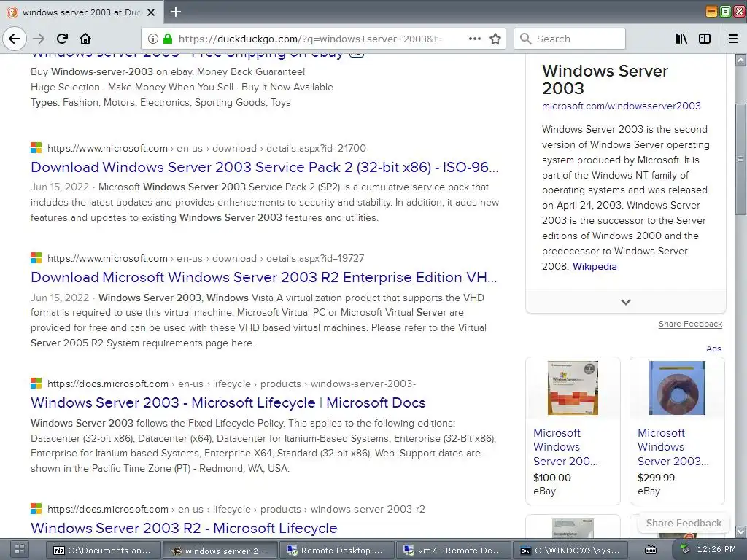747x560 pixels.
Task: Open the Wikipedia source link
Action: pos(595,266)
